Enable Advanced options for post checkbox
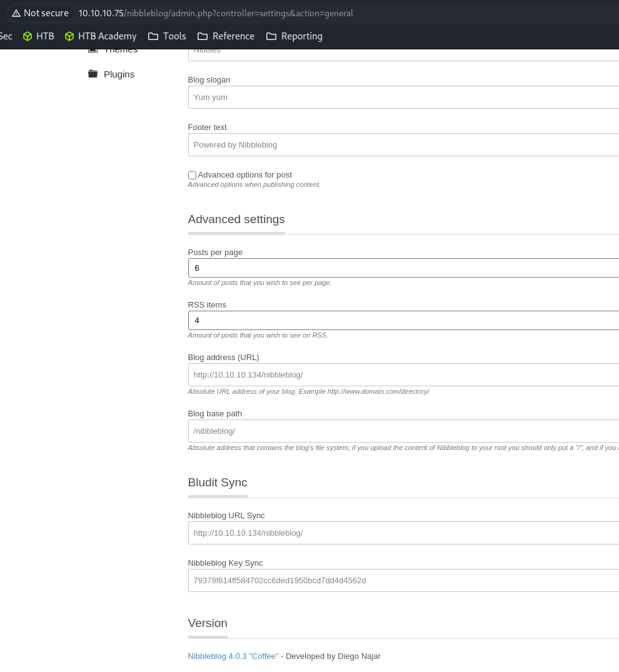Image resolution: width=619 pixels, height=672 pixels. [x=192, y=175]
